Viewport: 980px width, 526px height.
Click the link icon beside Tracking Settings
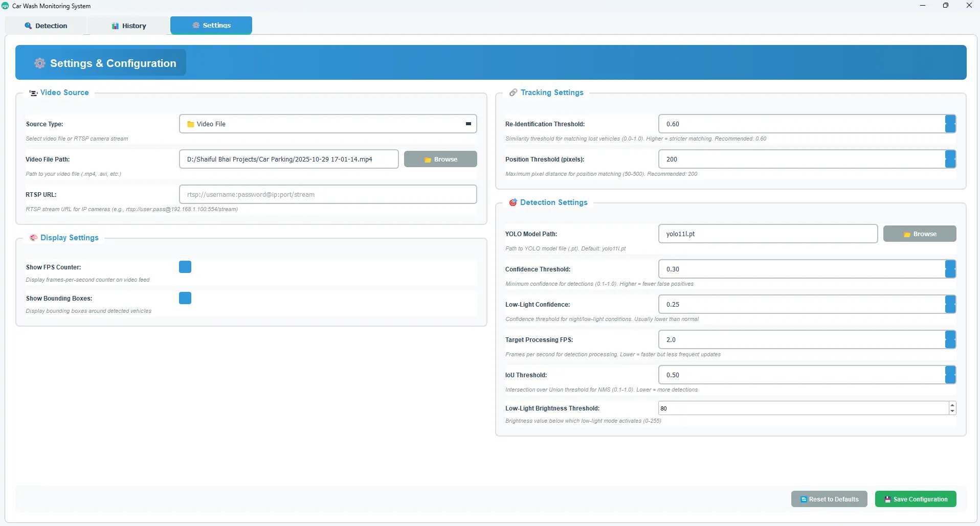513,93
